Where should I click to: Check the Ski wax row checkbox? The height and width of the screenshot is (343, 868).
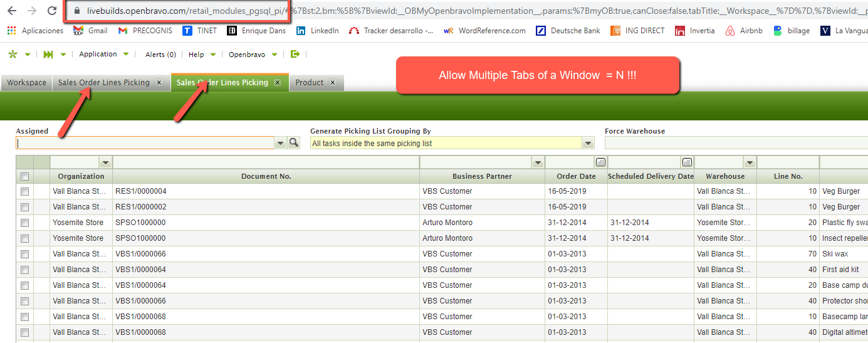(x=24, y=254)
